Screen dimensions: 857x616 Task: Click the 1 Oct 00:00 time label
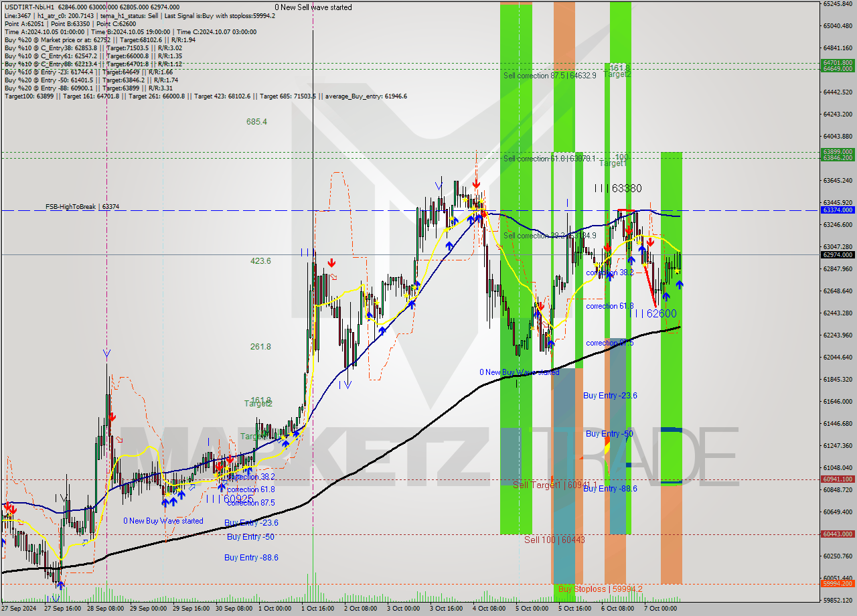click(275, 609)
